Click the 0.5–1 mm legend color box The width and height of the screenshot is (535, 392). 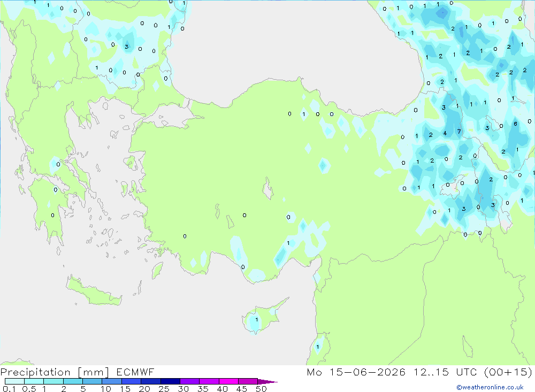click(34, 381)
